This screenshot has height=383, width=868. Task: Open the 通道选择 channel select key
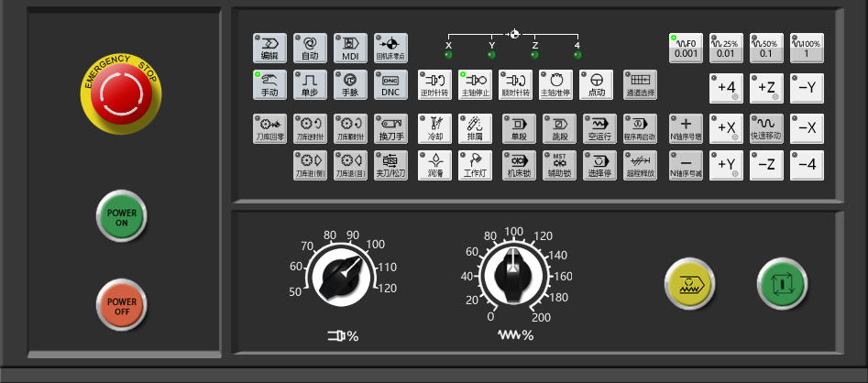pyautogui.click(x=640, y=84)
